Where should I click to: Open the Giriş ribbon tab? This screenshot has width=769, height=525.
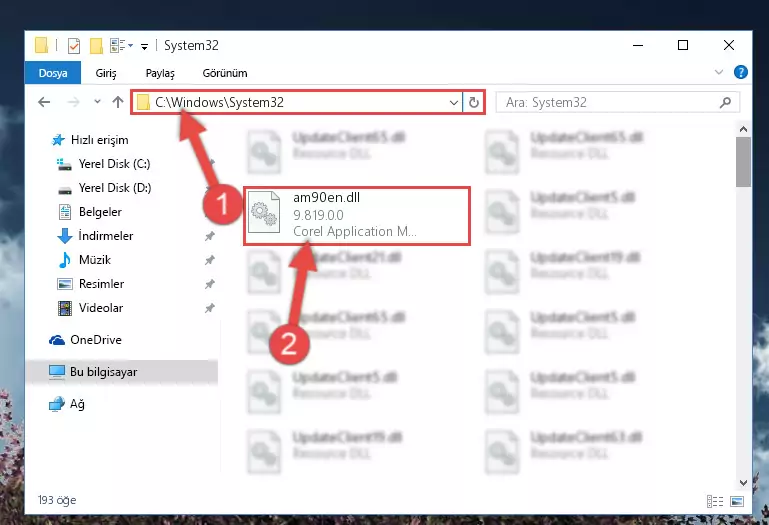click(106, 73)
